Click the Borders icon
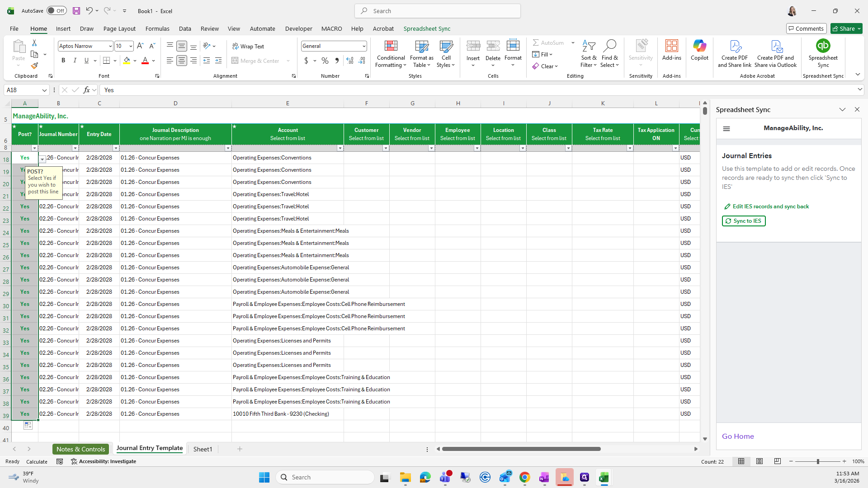The image size is (868, 488). click(x=106, y=61)
